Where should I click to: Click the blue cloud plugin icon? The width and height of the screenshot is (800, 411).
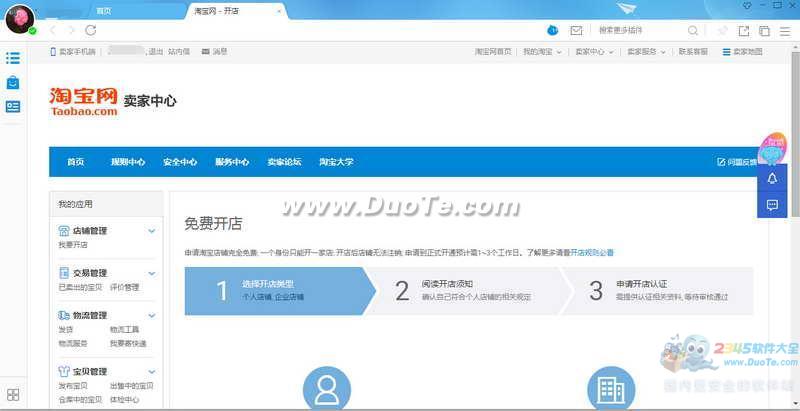pyautogui.click(x=553, y=31)
